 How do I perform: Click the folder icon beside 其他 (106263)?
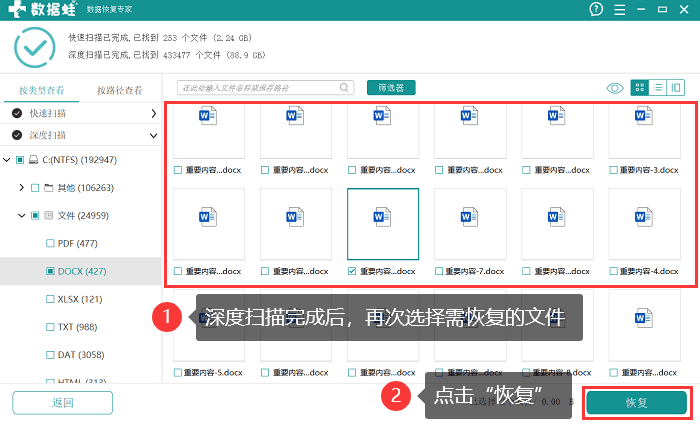pyautogui.click(x=49, y=188)
